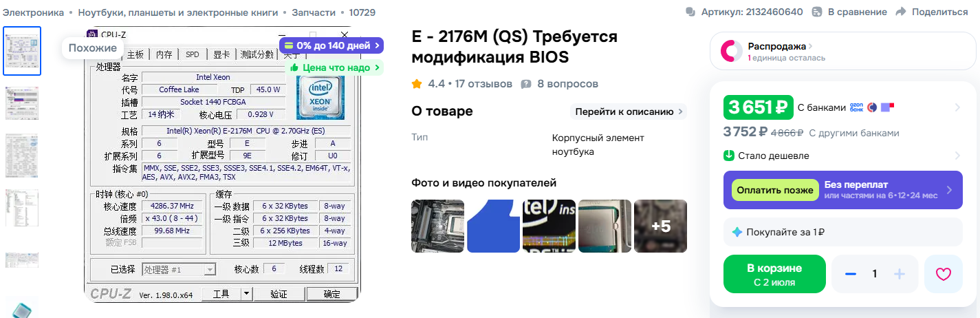
Task: Click the Корпусный элемент ноутбука type value
Action: coord(598,145)
